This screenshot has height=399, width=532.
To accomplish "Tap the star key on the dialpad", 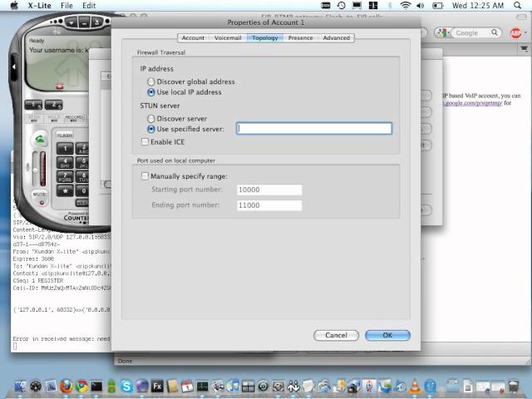I will 65,191.
